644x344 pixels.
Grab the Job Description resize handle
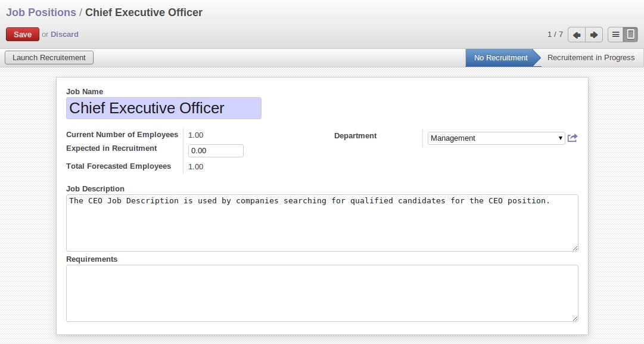(x=575, y=248)
